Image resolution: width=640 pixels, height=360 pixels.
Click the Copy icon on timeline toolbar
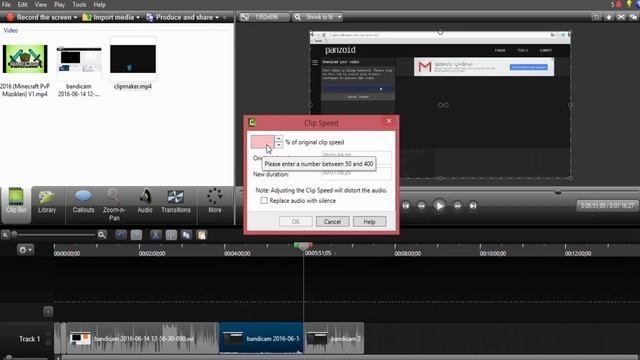coord(187,235)
